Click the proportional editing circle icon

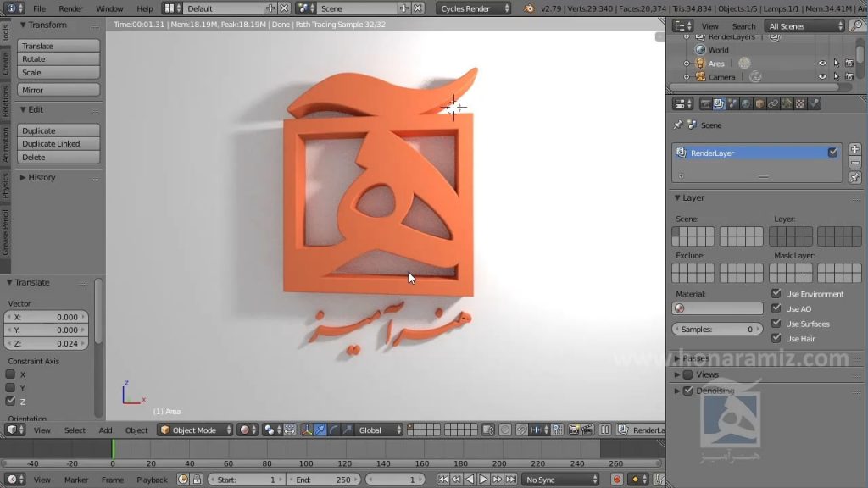click(x=505, y=430)
